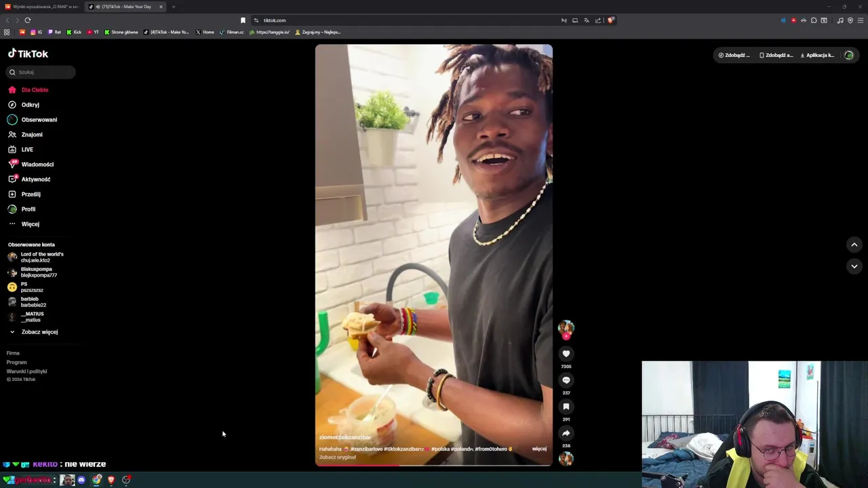Click the Brave Shields lion icon
868x488 pixels.
[x=610, y=20]
